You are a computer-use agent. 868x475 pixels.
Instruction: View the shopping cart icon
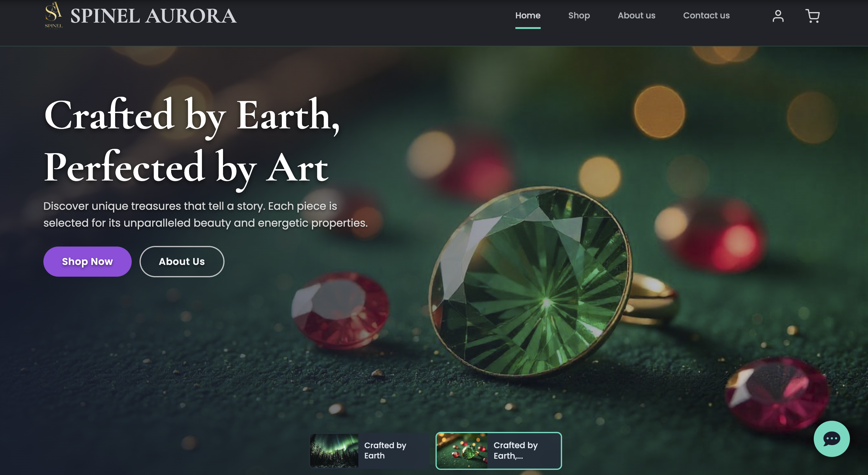[x=813, y=16]
